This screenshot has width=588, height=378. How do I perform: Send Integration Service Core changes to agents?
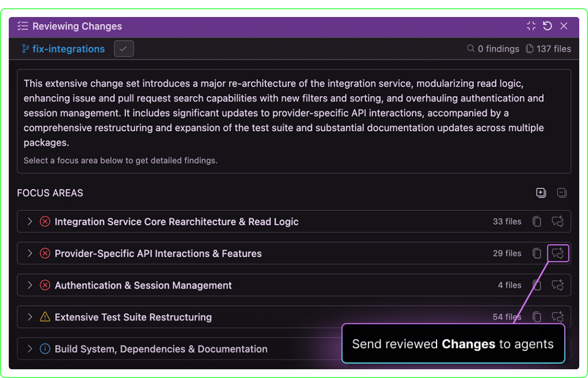tap(558, 222)
